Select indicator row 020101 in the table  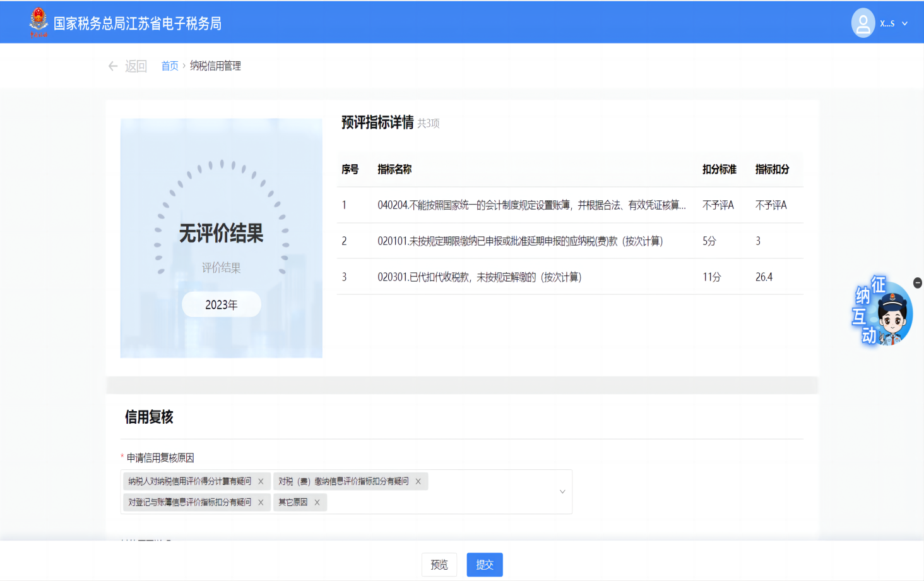point(519,241)
